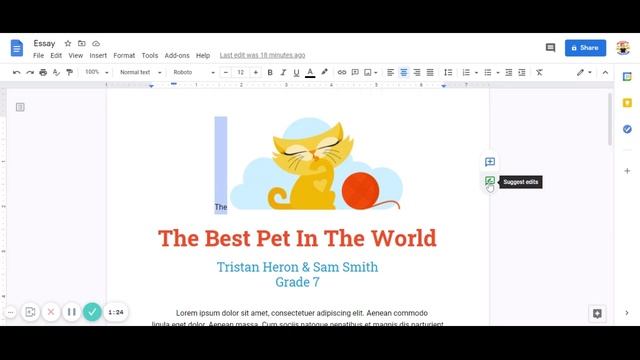Screen dimensions: 640x360
Task: Open the Roboto font dropdown
Action: pos(194,72)
